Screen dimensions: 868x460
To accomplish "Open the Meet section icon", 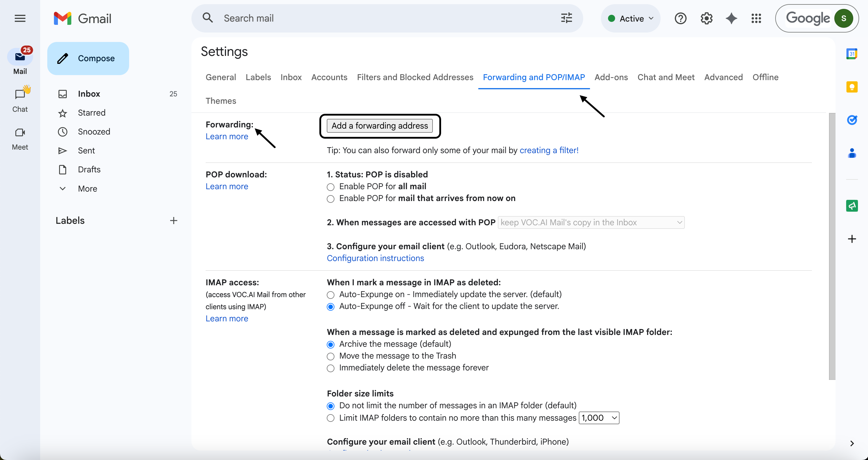I will [20, 133].
